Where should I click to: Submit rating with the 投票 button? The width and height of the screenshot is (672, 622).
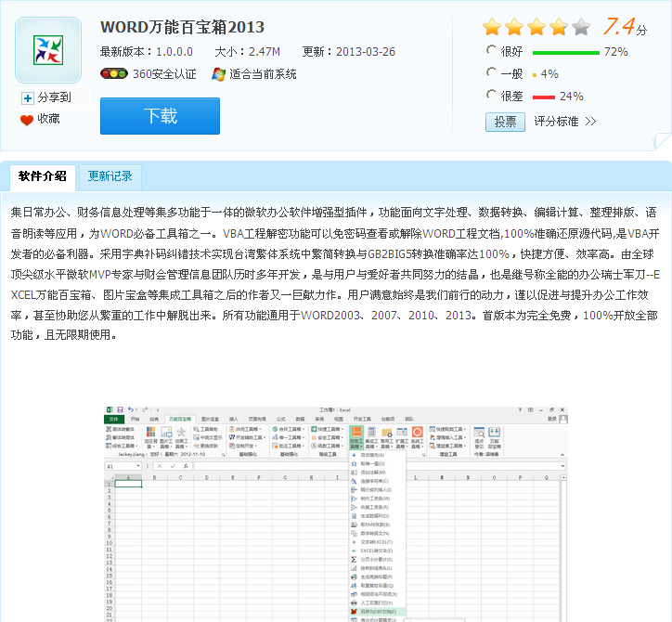[505, 122]
